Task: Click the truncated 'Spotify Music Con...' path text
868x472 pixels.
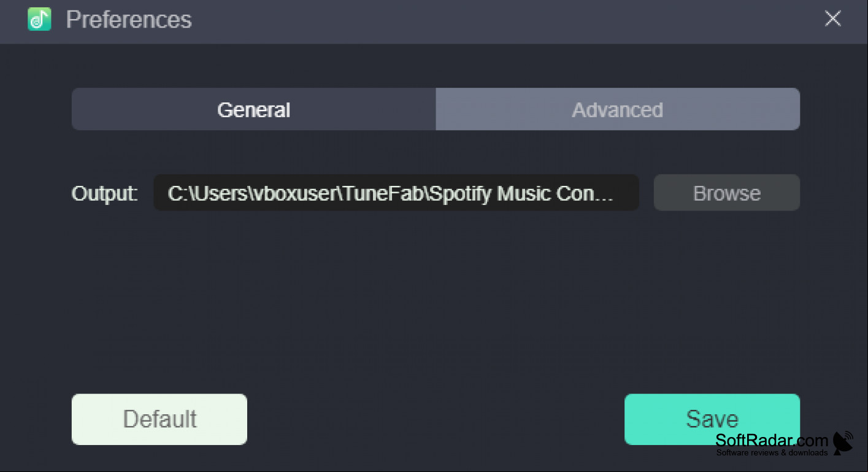Action: coord(520,193)
